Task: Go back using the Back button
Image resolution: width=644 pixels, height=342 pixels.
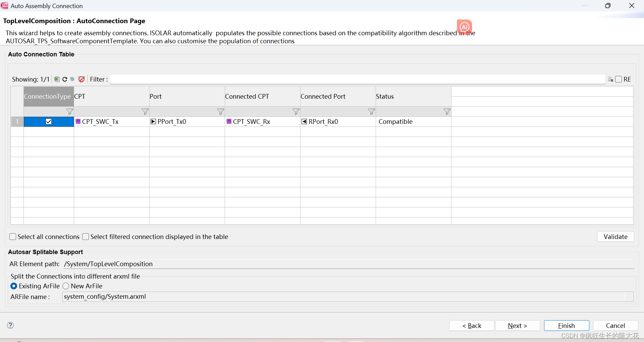Action: (471, 325)
